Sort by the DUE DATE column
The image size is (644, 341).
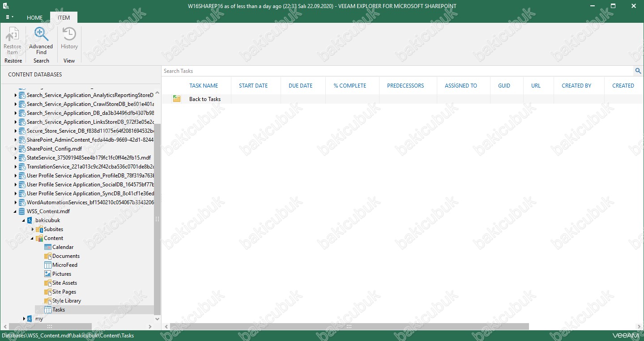tap(301, 86)
